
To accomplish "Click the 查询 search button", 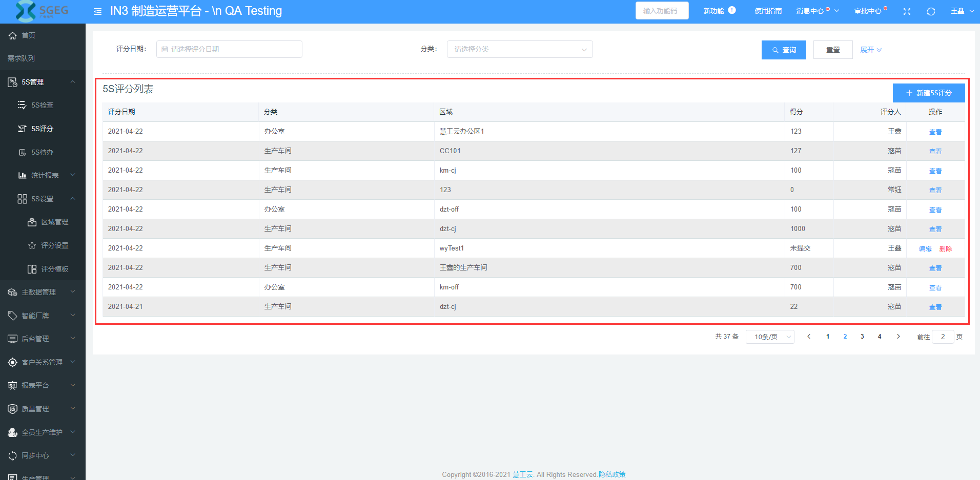I will (783, 50).
